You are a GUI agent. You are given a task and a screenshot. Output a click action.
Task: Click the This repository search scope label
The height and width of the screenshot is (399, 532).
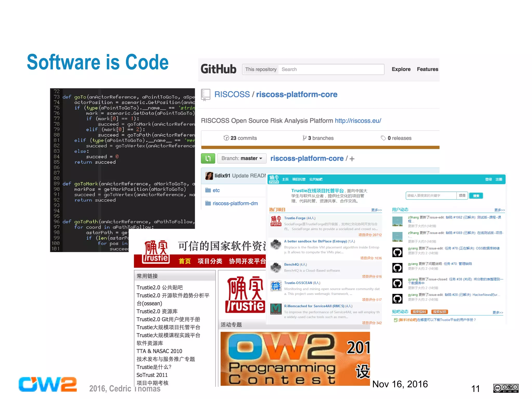click(x=261, y=69)
